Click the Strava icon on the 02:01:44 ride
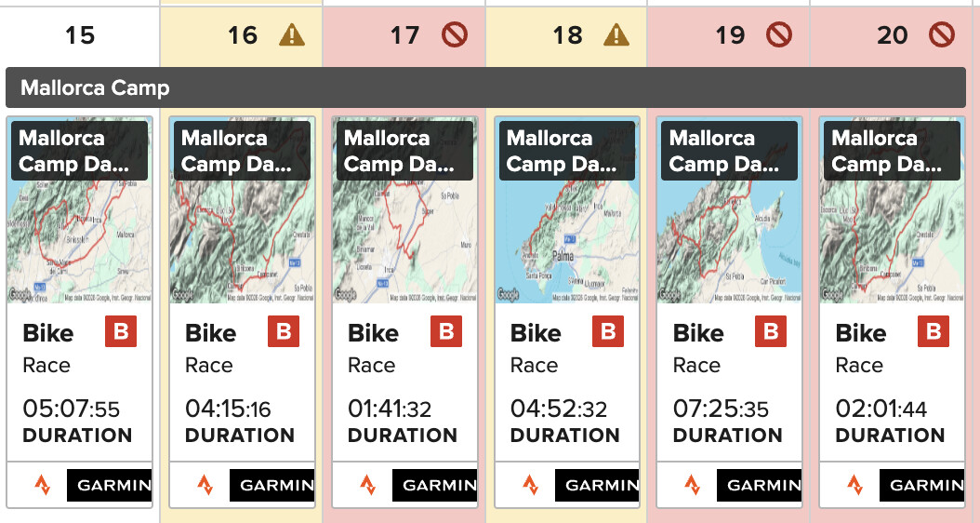980x523 pixels. [x=855, y=485]
